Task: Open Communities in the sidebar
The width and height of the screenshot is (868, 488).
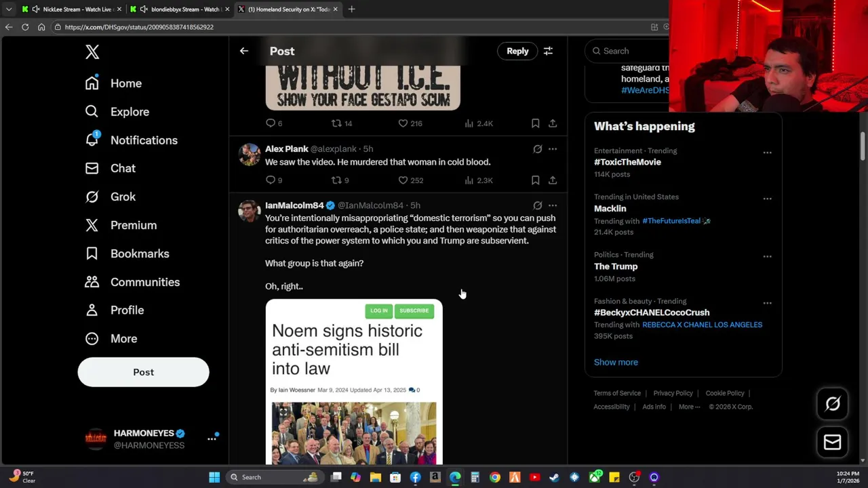Action: click(x=133, y=282)
